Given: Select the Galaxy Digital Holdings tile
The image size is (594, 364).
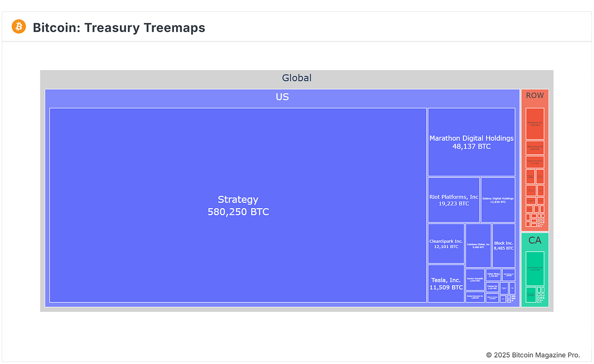Looking at the screenshot, I should [x=498, y=200].
